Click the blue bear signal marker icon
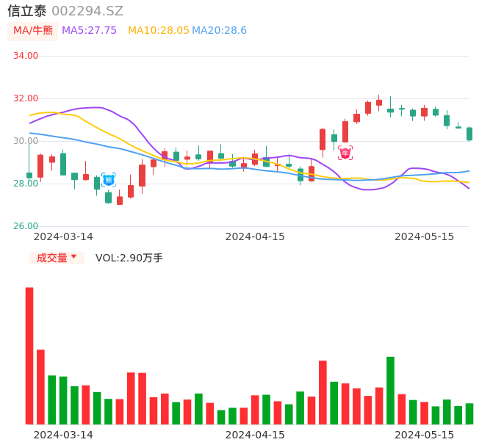Viewport: 504px width, 445px height. click(108, 179)
